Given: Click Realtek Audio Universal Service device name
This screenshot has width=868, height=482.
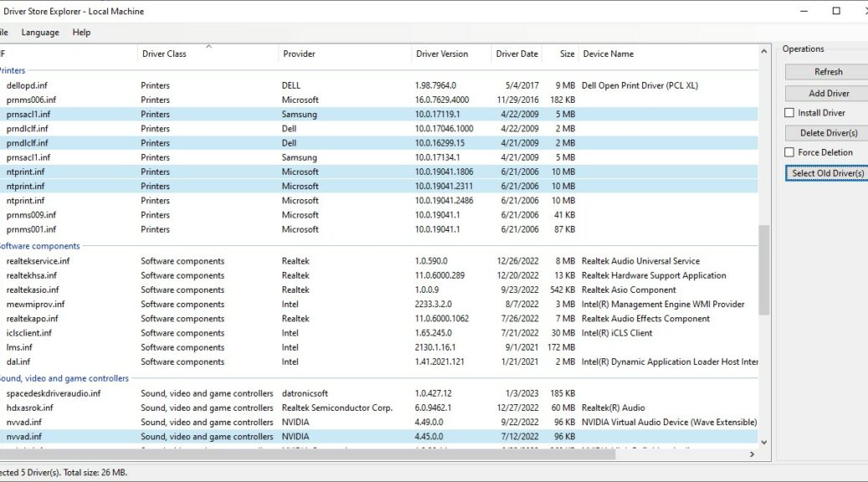Looking at the screenshot, I should [x=641, y=261].
